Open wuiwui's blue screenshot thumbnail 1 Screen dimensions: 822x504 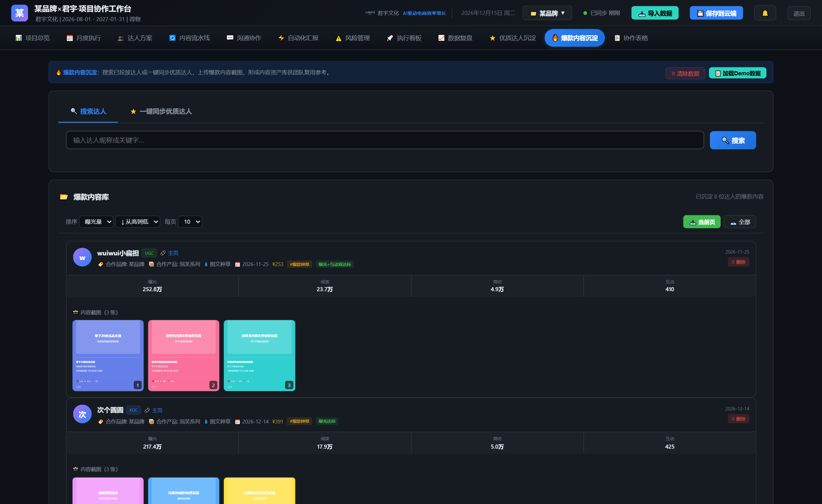click(108, 356)
